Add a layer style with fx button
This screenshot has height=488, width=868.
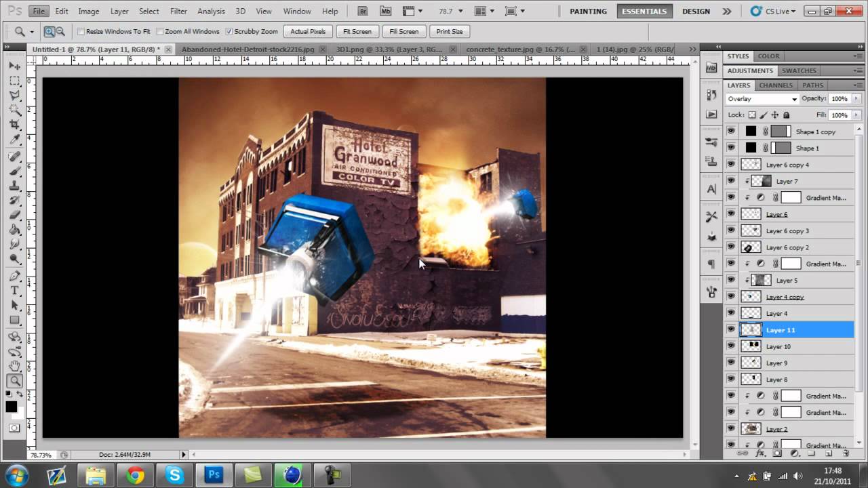(x=760, y=453)
